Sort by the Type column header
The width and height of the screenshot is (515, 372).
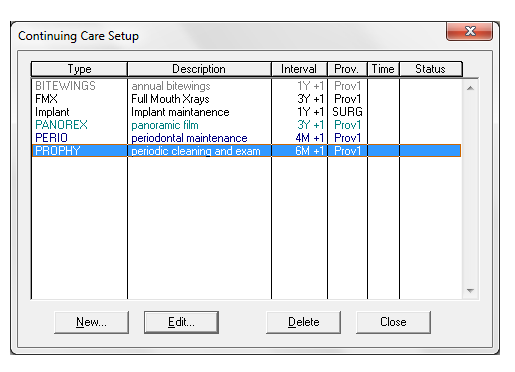tap(79, 69)
